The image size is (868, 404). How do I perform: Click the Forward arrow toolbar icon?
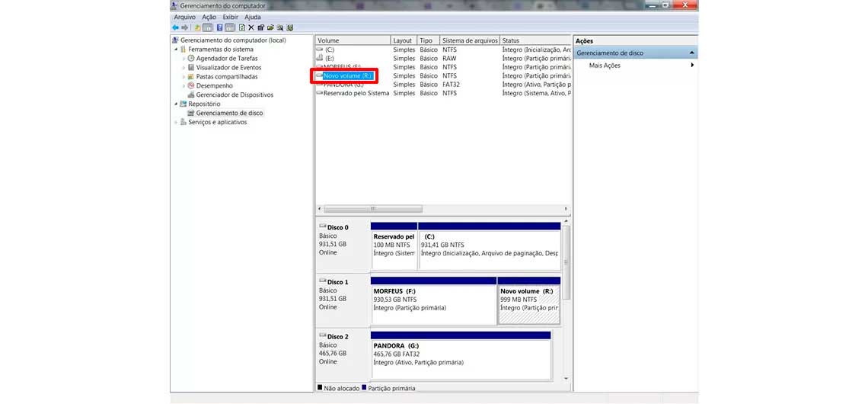(184, 27)
